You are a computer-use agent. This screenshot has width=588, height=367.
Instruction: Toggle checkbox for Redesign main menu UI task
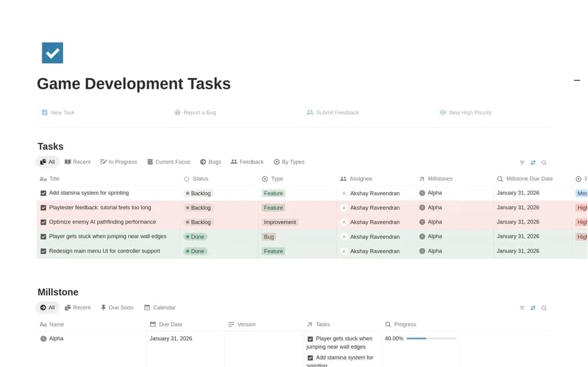click(x=43, y=251)
